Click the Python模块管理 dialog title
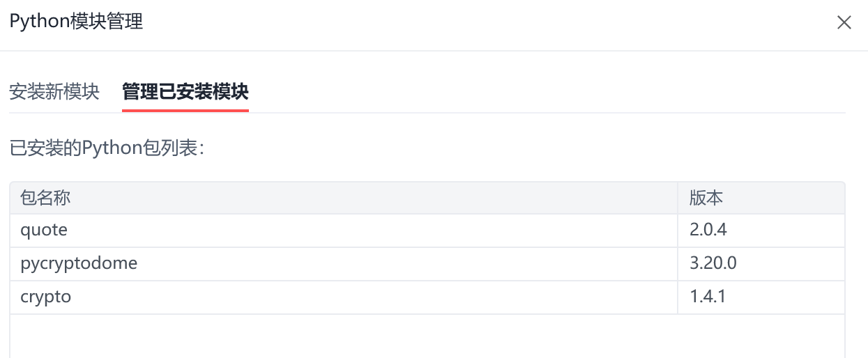Viewport: 868px width, 358px height. pos(76,22)
